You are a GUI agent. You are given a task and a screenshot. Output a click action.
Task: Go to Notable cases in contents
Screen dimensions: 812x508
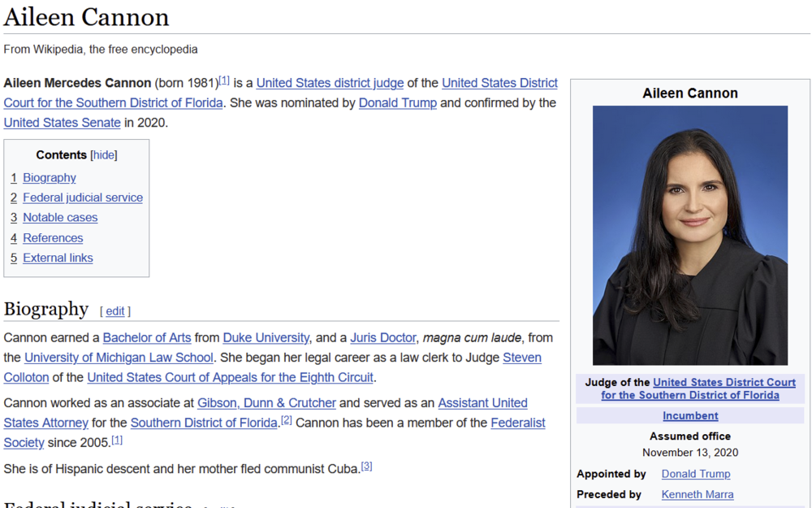coord(60,218)
